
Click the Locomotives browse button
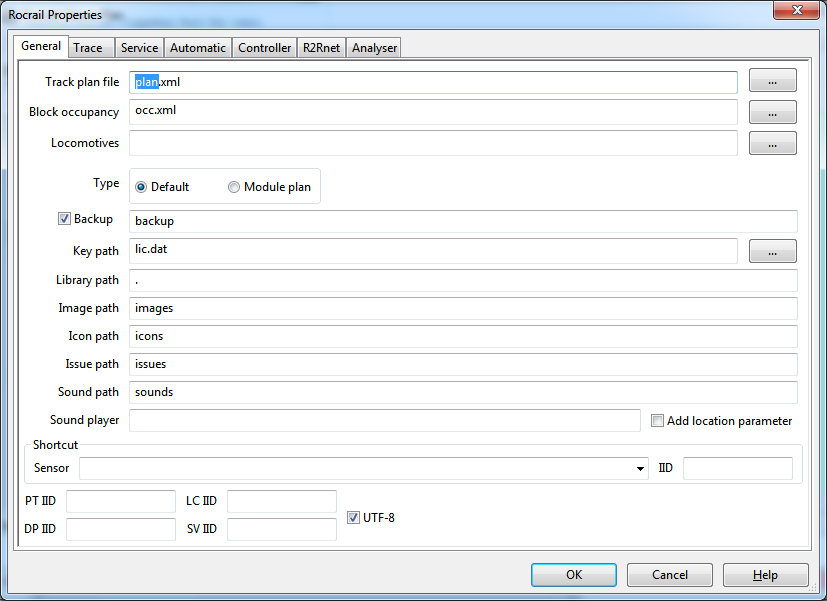click(772, 143)
